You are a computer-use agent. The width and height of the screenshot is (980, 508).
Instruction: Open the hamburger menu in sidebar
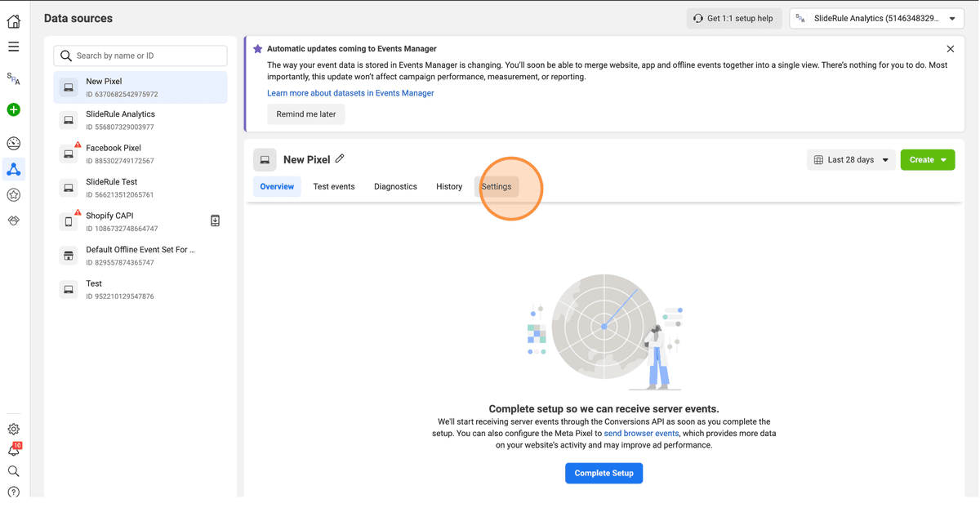[x=14, y=47]
